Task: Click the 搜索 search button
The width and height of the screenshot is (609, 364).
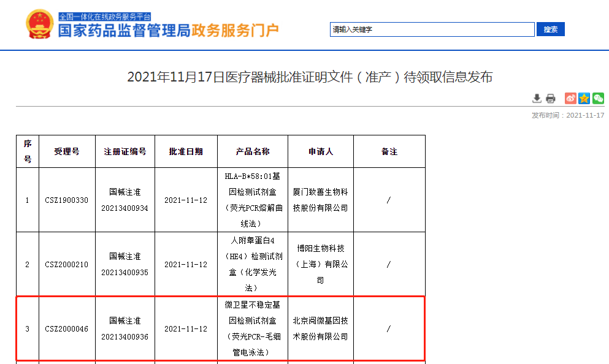Action: tap(550, 29)
